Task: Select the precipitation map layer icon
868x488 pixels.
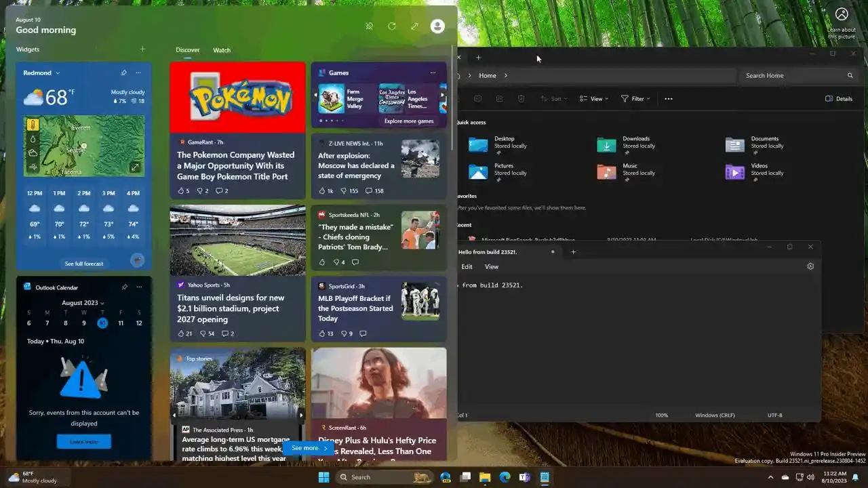Action: 33,139
